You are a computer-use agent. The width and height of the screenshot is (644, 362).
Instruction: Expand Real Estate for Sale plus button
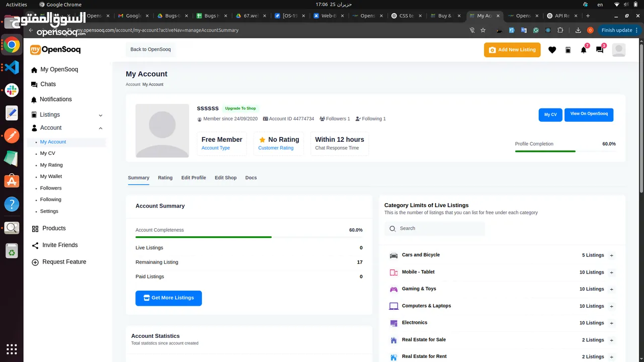click(x=612, y=340)
